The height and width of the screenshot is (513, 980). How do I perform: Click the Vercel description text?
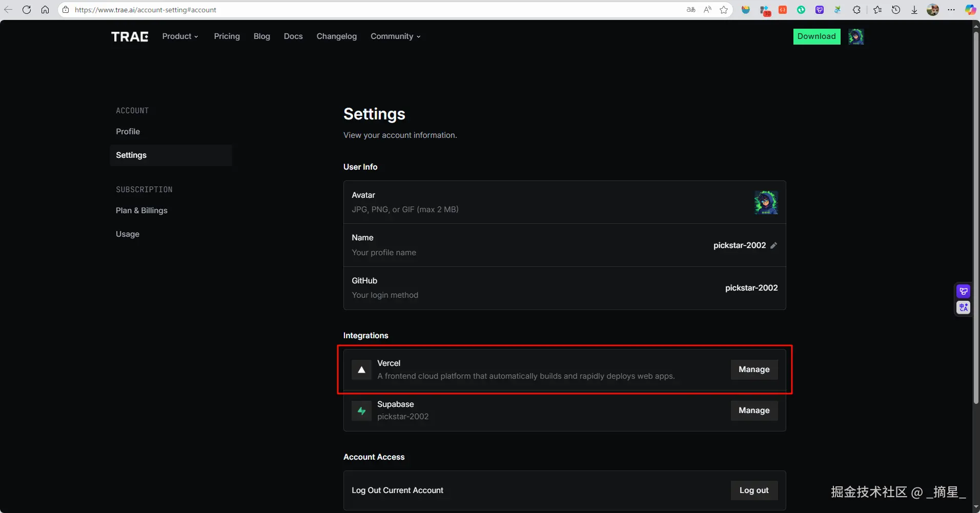pyautogui.click(x=526, y=376)
